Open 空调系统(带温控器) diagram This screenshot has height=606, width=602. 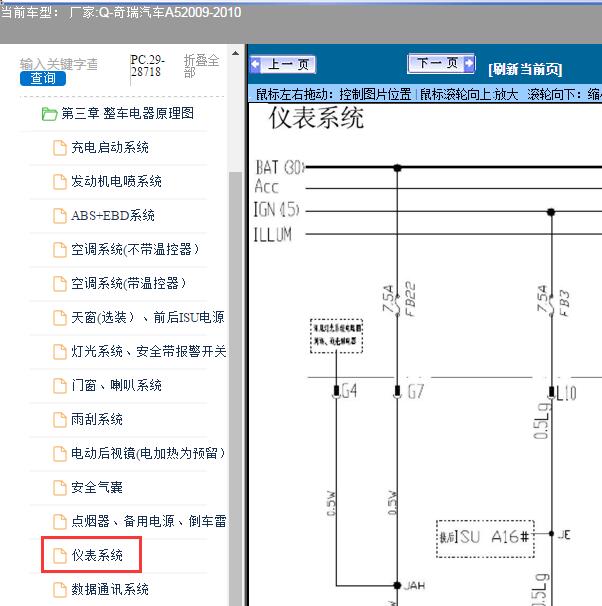[128, 284]
